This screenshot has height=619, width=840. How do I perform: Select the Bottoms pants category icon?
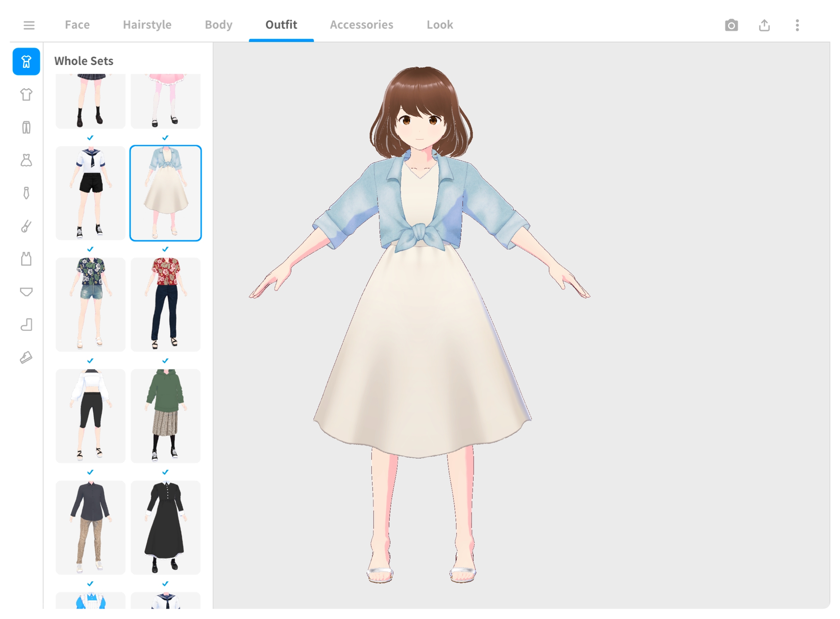[26, 127]
